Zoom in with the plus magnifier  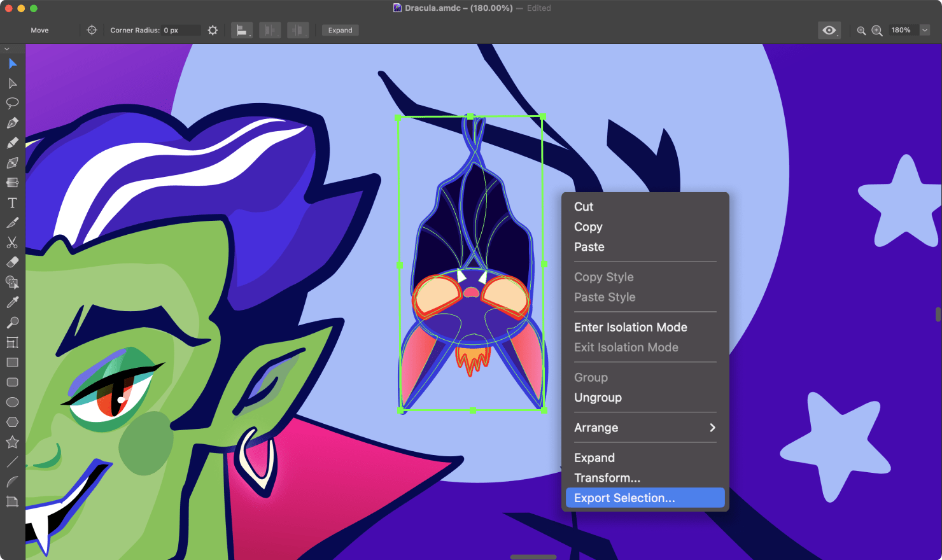tap(876, 30)
